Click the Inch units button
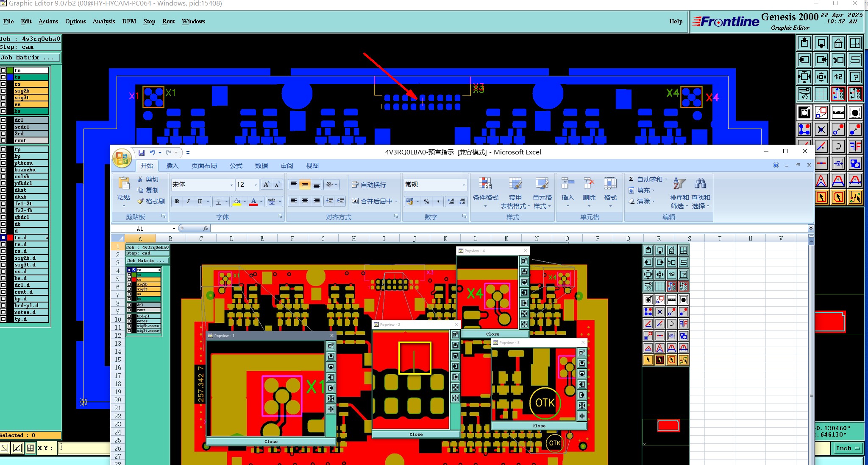This screenshot has width=868, height=465. [x=847, y=448]
